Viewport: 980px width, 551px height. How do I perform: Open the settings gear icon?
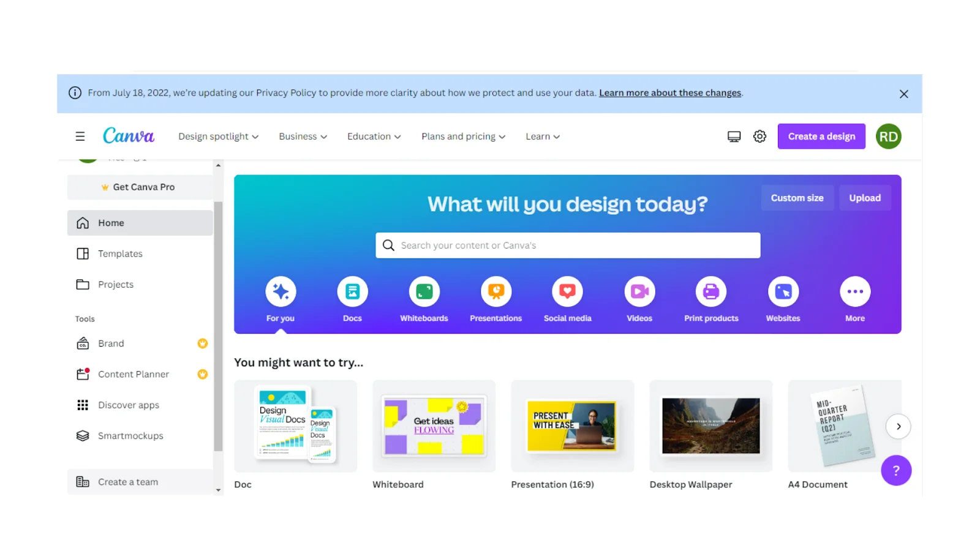click(759, 137)
